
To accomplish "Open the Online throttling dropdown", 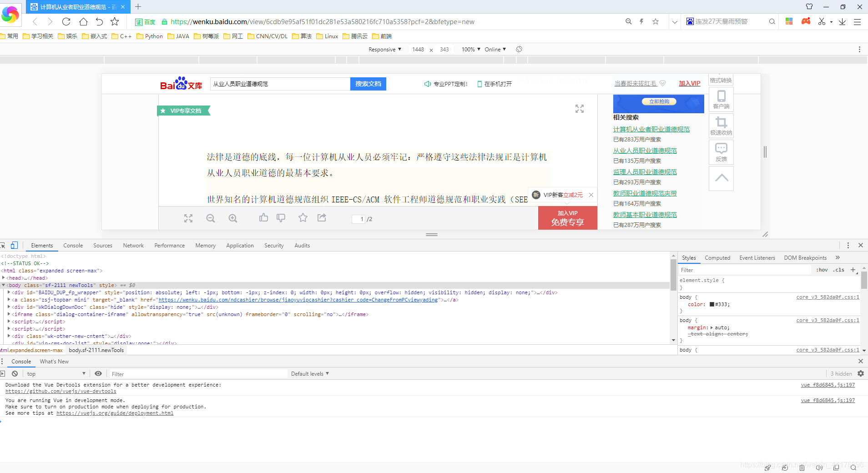I will (495, 49).
